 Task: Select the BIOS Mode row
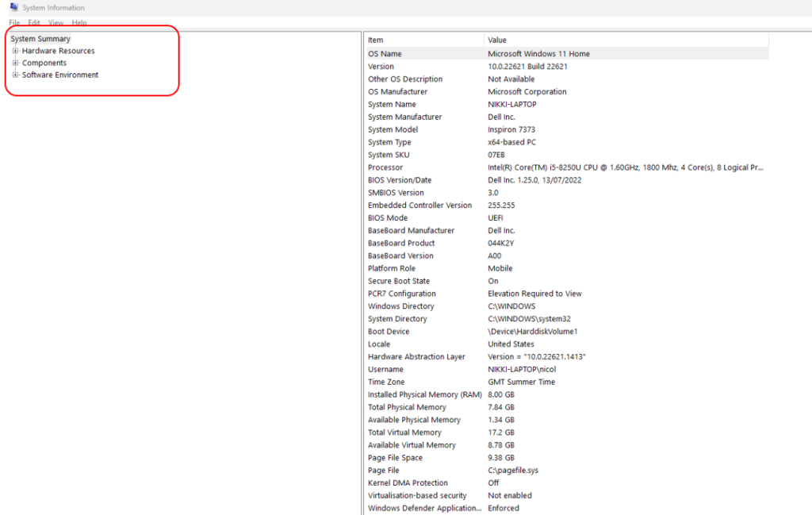pyautogui.click(x=567, y=217)
